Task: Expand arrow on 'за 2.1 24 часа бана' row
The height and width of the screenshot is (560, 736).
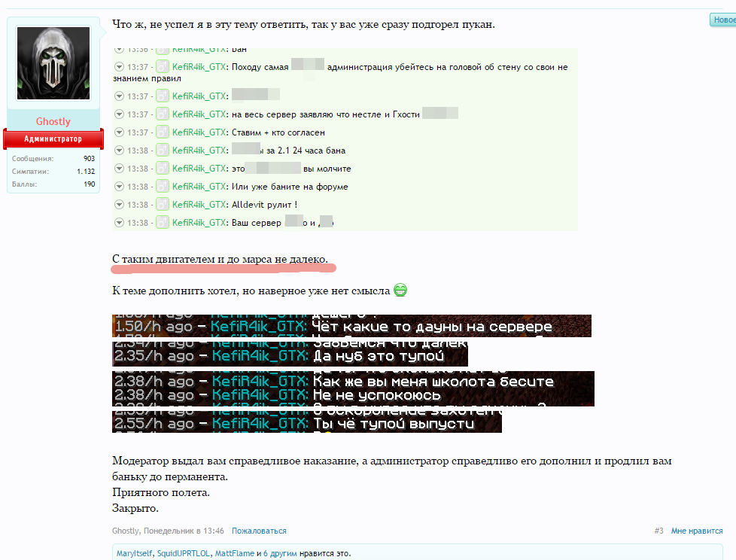Action: pyautogui.click(x=119, y=151)
